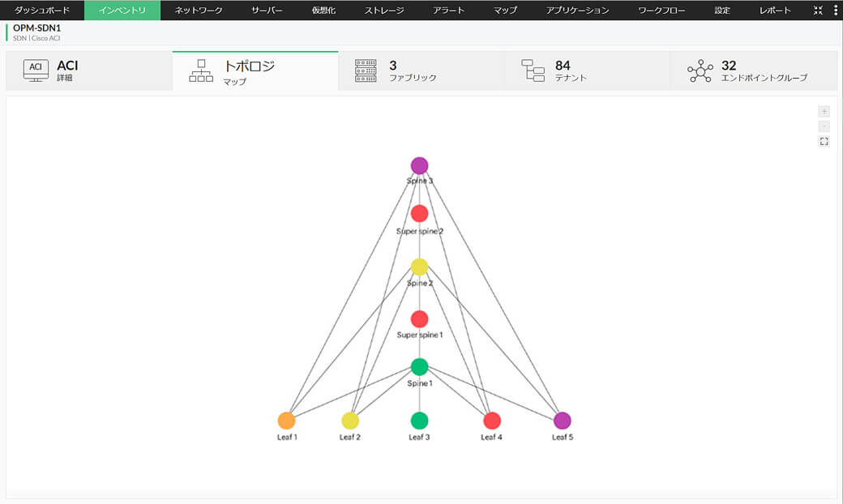Open the ダッシュボード menu
The image size is (843, 504).
tap(42, 11)
